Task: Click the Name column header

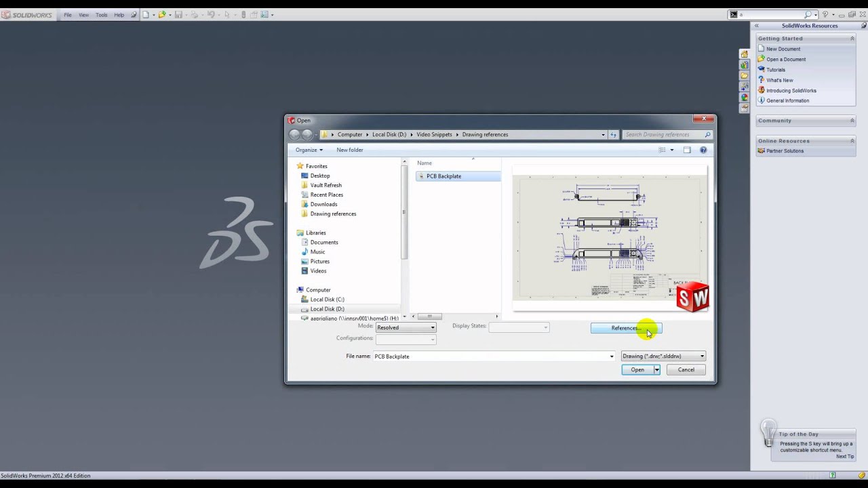Action: [x=425, y=163]
